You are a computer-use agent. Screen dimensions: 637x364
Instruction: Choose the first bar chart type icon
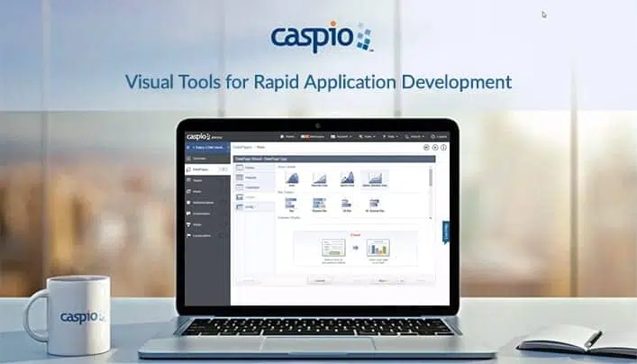coord(292,205)
